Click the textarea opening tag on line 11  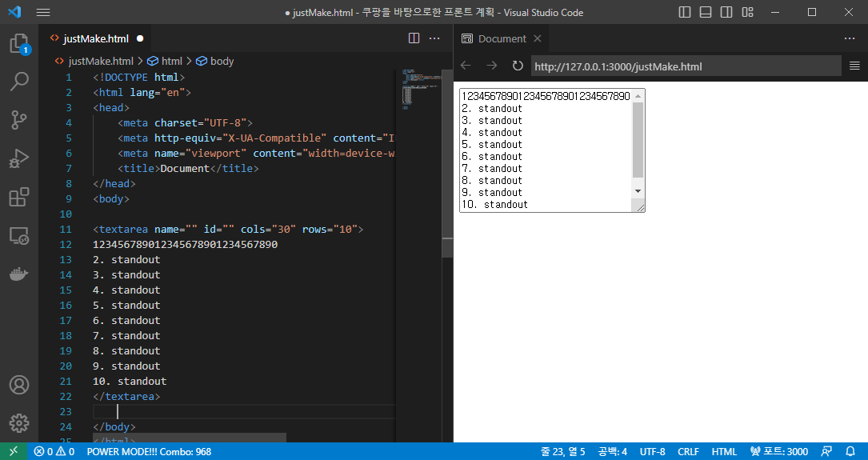coord(228,229)
